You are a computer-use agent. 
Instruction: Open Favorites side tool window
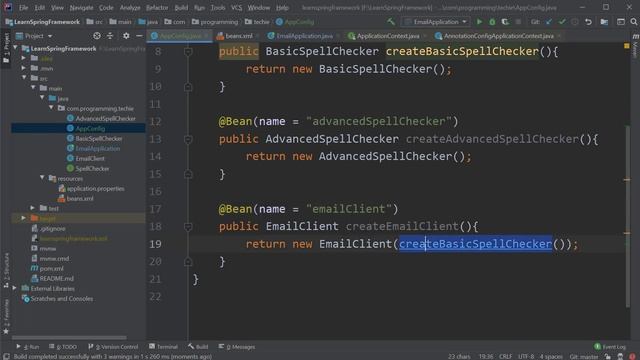tap(6, 316)
